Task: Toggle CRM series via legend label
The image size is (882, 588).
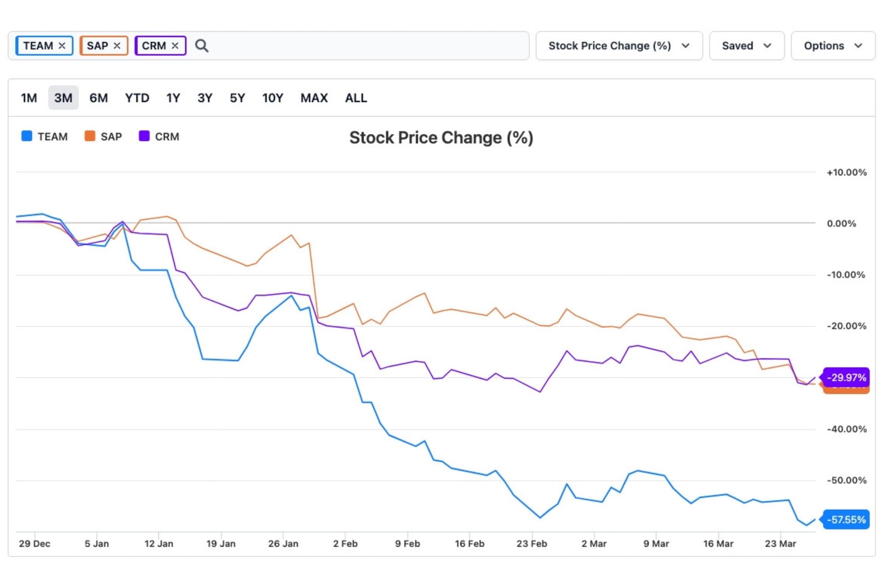Action: 167,137
